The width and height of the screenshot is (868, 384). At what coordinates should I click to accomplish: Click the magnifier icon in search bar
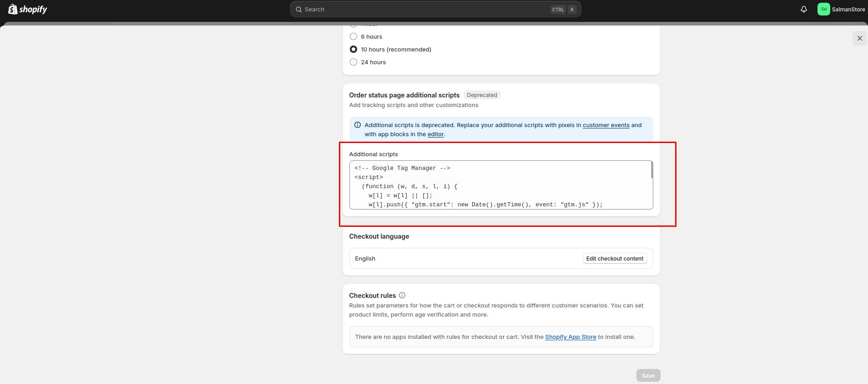[x=299, y=9]
